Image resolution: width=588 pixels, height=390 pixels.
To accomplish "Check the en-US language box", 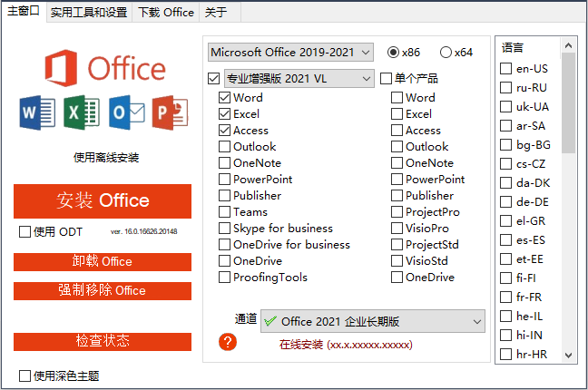I will pyautogui.click(x=506, y=69).
